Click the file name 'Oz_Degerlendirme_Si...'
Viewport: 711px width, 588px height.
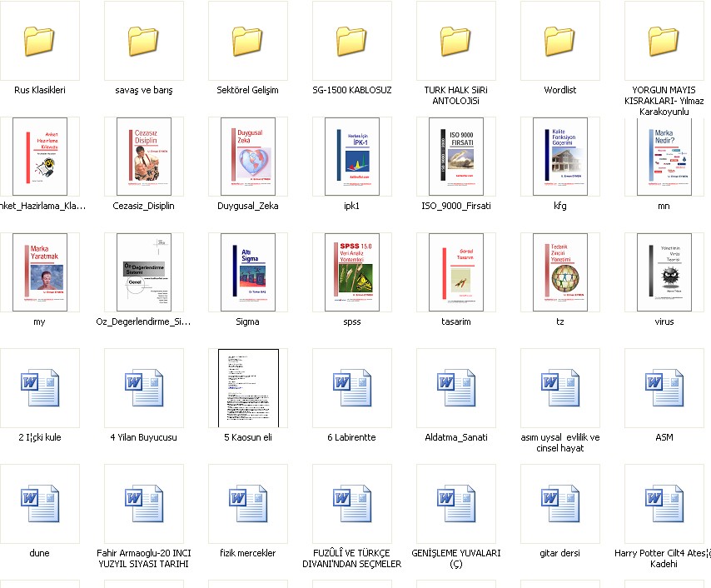click(143, 321)
